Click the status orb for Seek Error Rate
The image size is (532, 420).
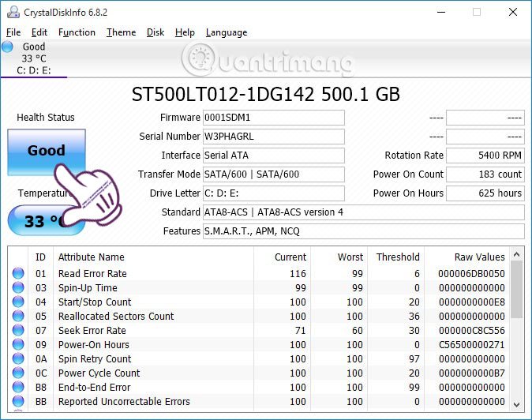coord(18,330)
